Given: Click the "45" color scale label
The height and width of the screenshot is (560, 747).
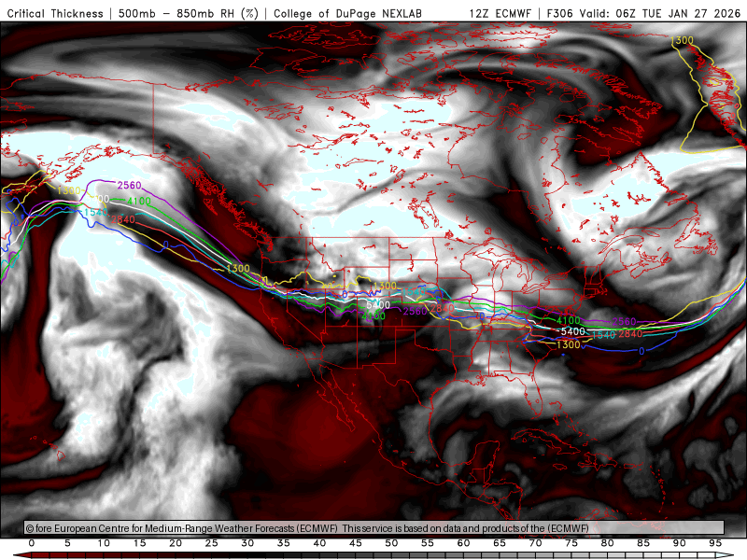Looking at the screenshot, I should 356,543.
